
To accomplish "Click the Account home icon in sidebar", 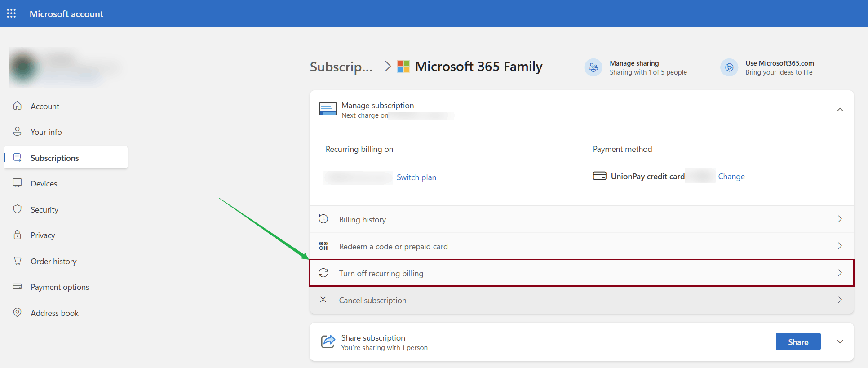I will (17, 106).
